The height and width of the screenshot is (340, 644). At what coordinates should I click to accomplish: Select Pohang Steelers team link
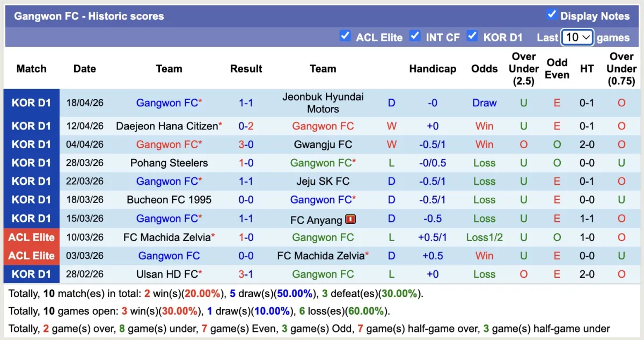click(169, 163)
